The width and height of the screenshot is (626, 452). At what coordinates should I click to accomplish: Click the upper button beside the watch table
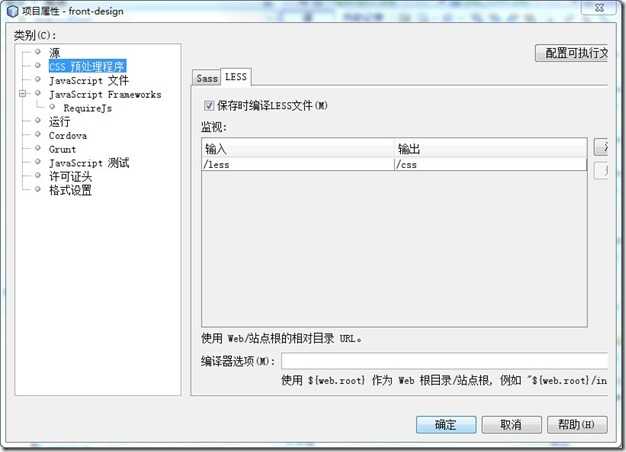click(601, 147)
